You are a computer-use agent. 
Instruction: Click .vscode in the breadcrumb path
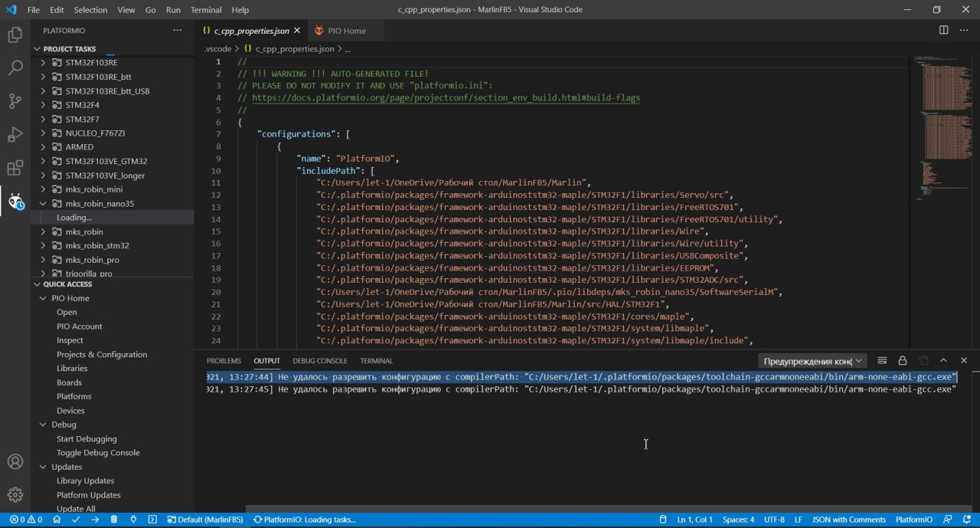tap(217, 48)
